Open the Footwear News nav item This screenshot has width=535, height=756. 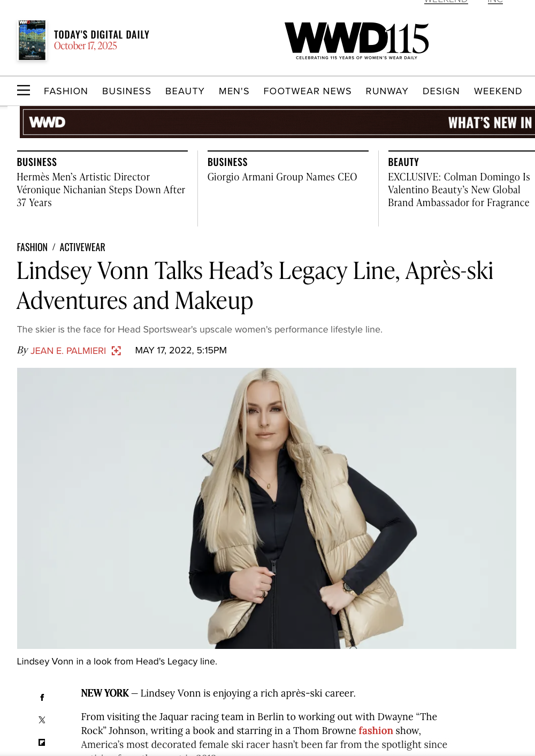tap(307, 91)
